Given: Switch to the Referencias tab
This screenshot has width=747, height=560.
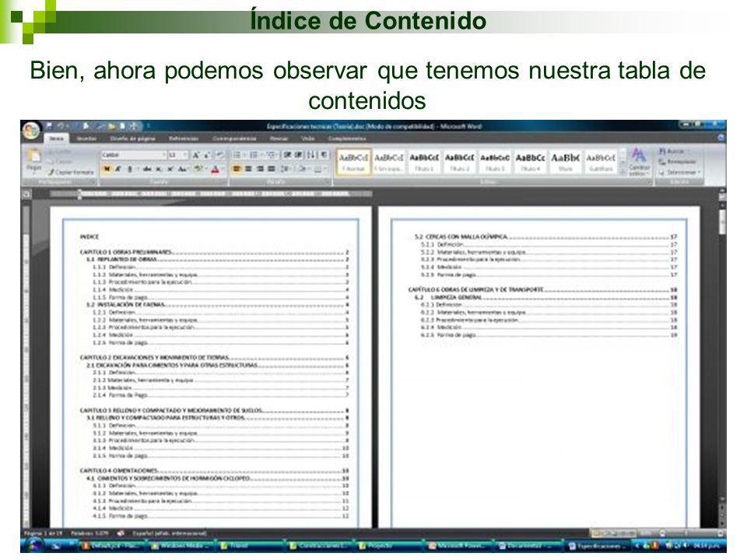Looking at the screenshot, I should point(184,138).
